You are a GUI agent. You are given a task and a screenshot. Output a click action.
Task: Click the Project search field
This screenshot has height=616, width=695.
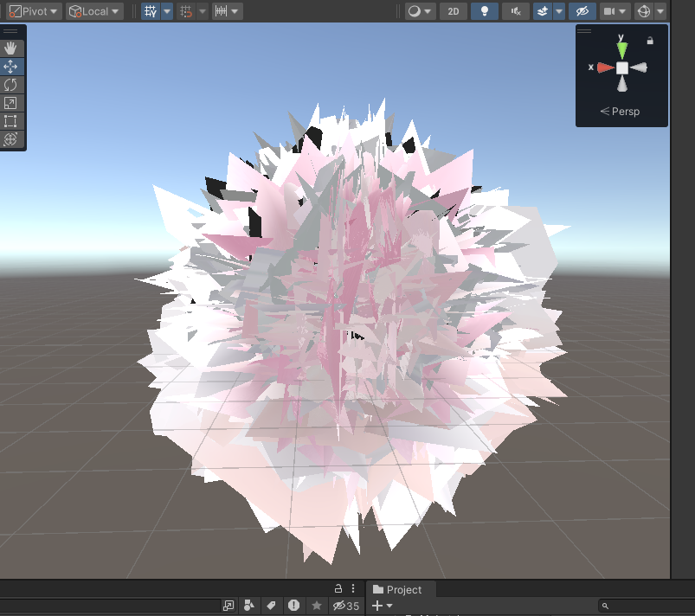pyautogui.click(x=647, y=606)
